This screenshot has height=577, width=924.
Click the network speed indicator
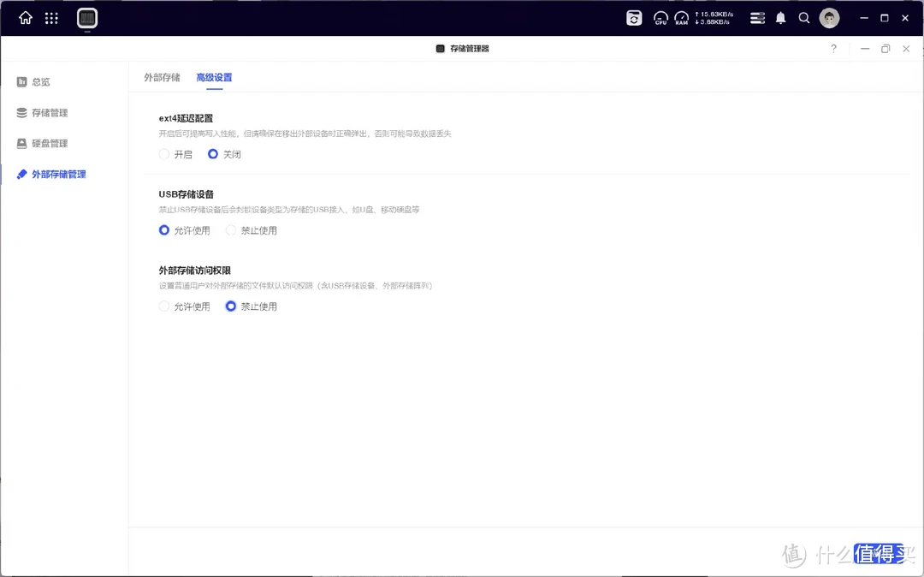click(x=715, y=17)
